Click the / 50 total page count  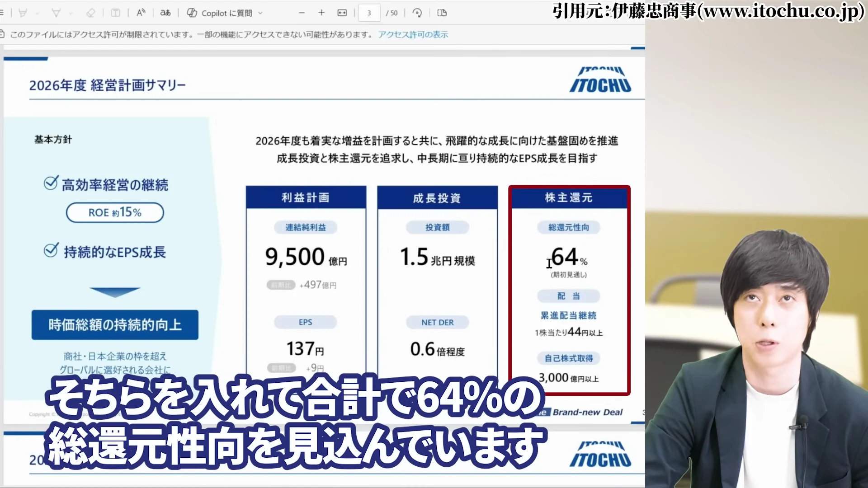(x=392, y=13)
